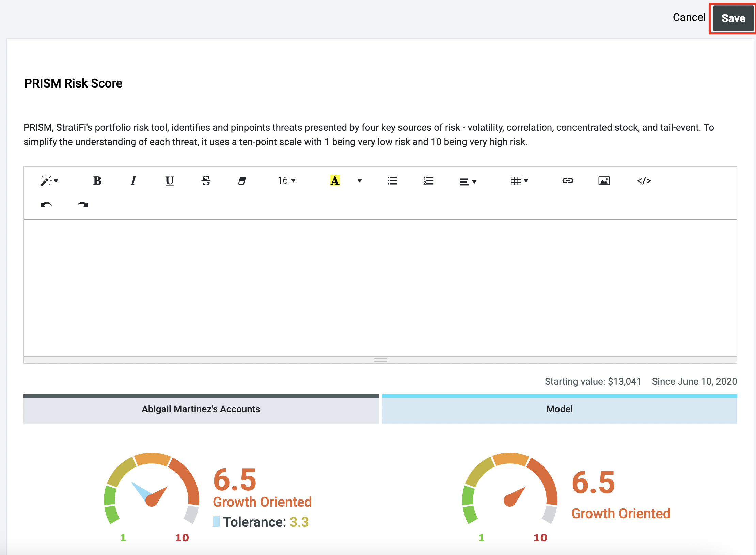
Task: Click the accounts 6.5 score value
Action: [235, 479]
